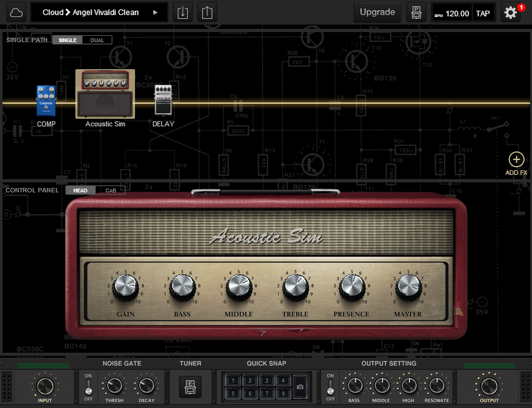Select Quick Snap slot 6

[250, 394]
